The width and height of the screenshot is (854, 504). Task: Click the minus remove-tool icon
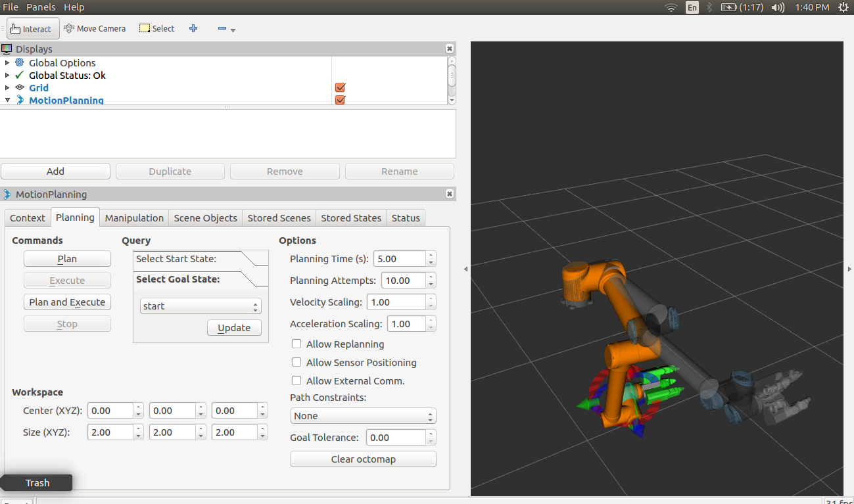coord(222,28)
